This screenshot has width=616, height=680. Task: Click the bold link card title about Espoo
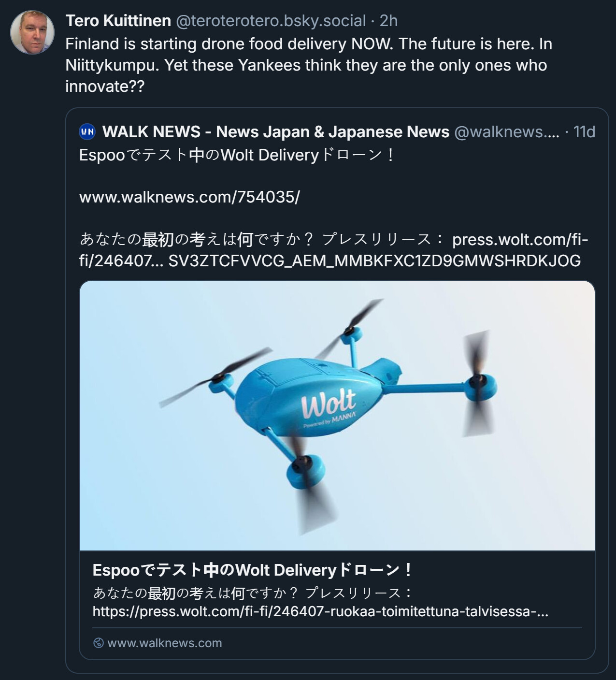pyautogui.click(x=252, y=570)
